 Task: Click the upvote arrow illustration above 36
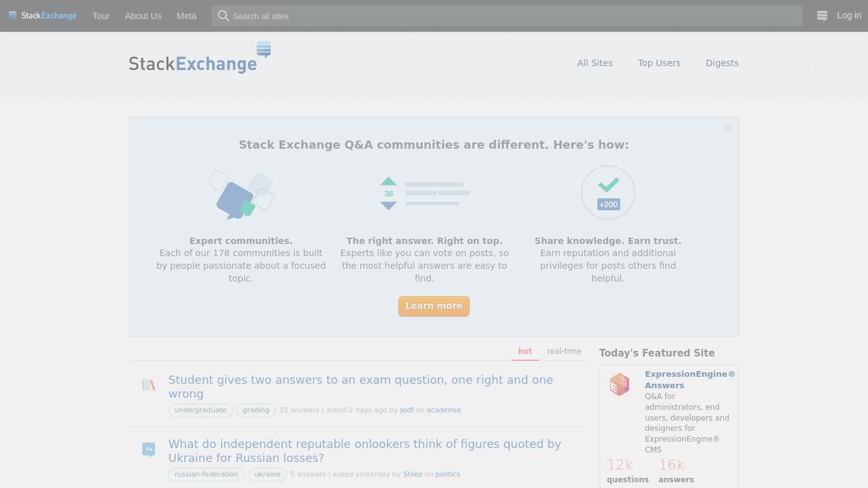(x=388, y=181)
